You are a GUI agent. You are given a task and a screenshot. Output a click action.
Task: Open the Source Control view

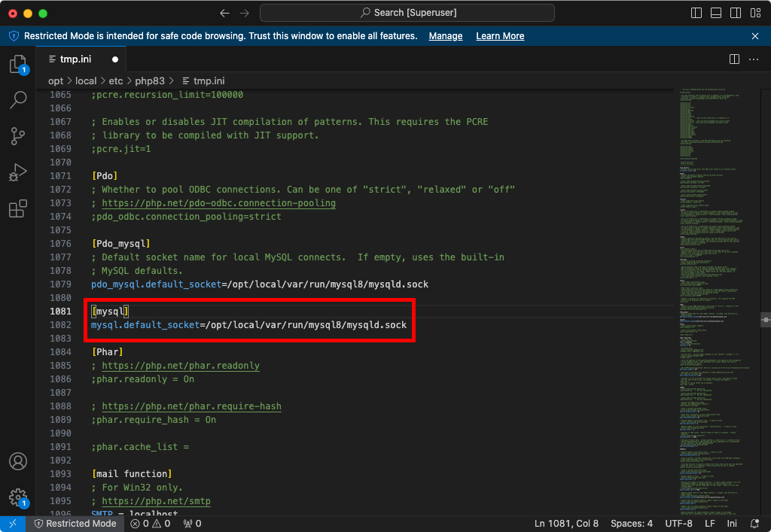[18, 136]
